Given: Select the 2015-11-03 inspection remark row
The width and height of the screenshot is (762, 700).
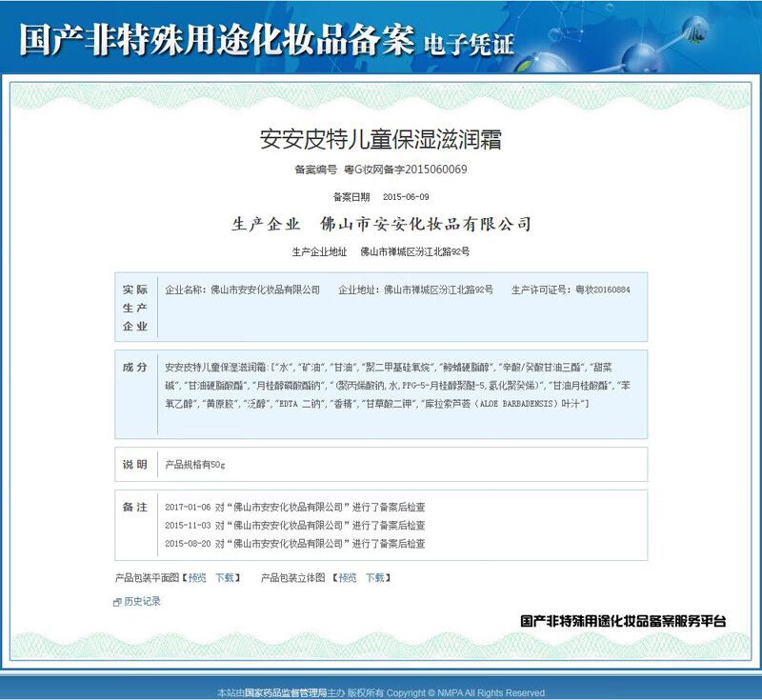Looking at the screenshot, I should [x=295, y=525].
